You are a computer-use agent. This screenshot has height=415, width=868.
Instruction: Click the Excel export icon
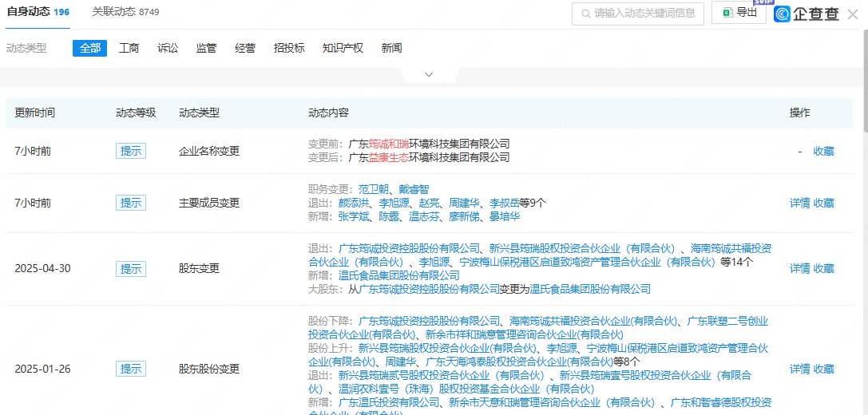[727, 13]
